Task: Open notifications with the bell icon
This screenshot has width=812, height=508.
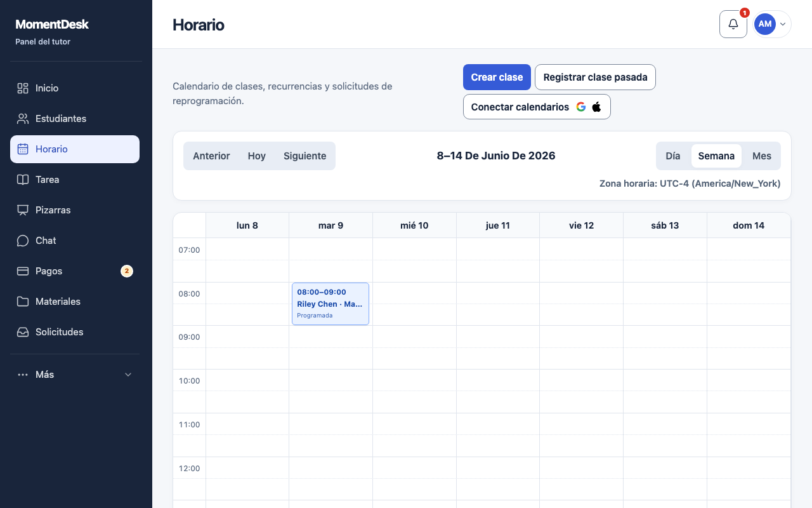Action: pyautogui.click(x=733, y=24)
